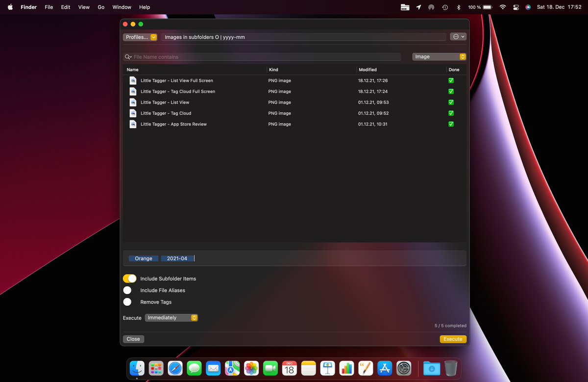Open the Window menu
The image size is (588, 382).
[x=122, y=7]
